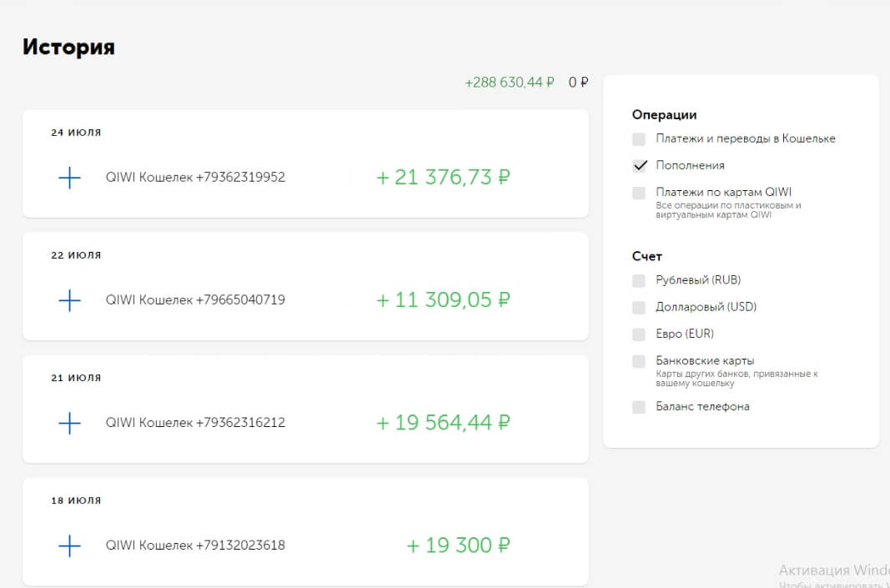Uncheck the Пополнения filter checkbox
Screen dimensions: 890x588
pos(639,166)
